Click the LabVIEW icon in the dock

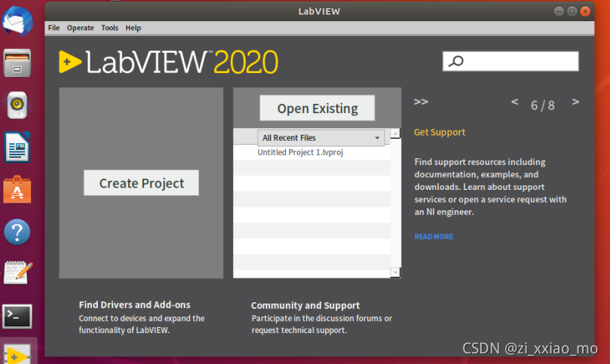(17, 354)
